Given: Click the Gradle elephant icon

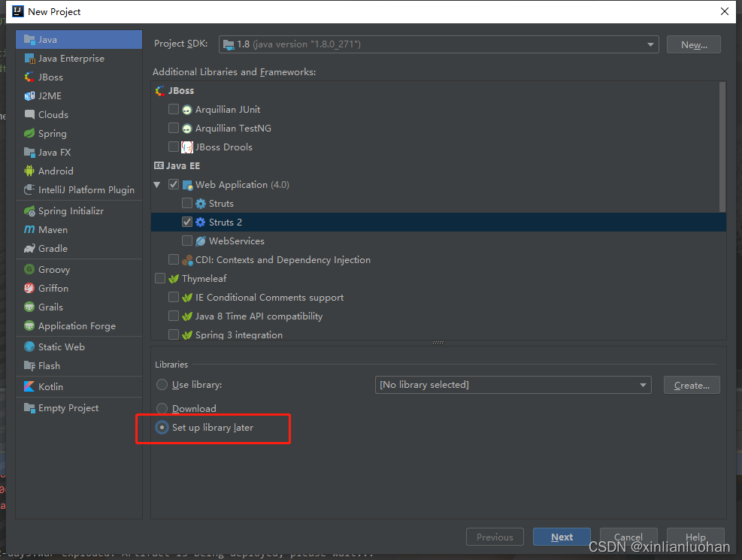Looking at the screenshot, I should tap(29, 248).
